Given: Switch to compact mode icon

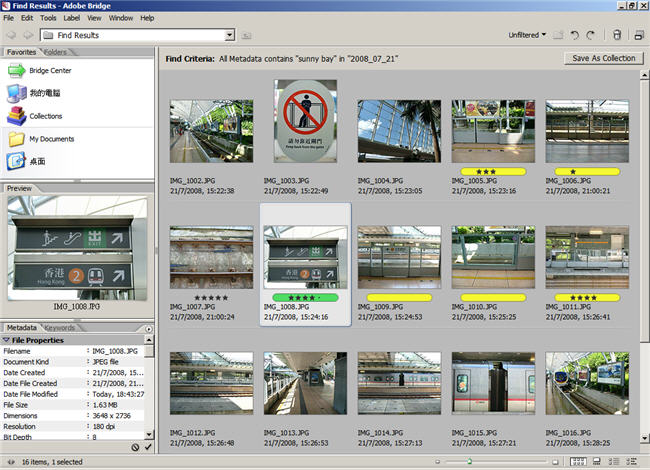Looking at the screenshot, I should [x=639, y=36].
